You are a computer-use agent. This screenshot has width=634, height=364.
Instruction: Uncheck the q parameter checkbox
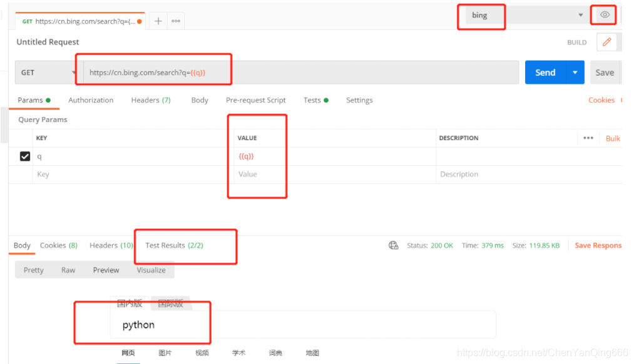[x=25, y=156]
